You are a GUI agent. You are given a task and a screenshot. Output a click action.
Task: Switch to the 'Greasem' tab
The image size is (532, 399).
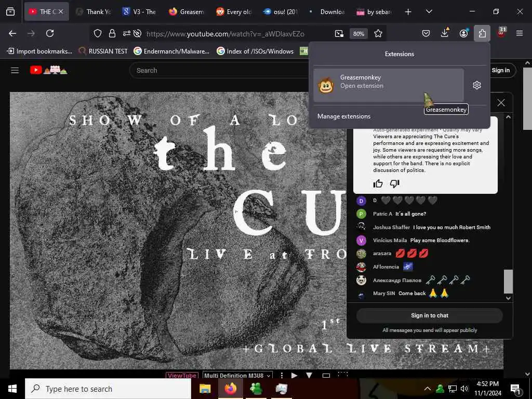click(x=187, y=12)
